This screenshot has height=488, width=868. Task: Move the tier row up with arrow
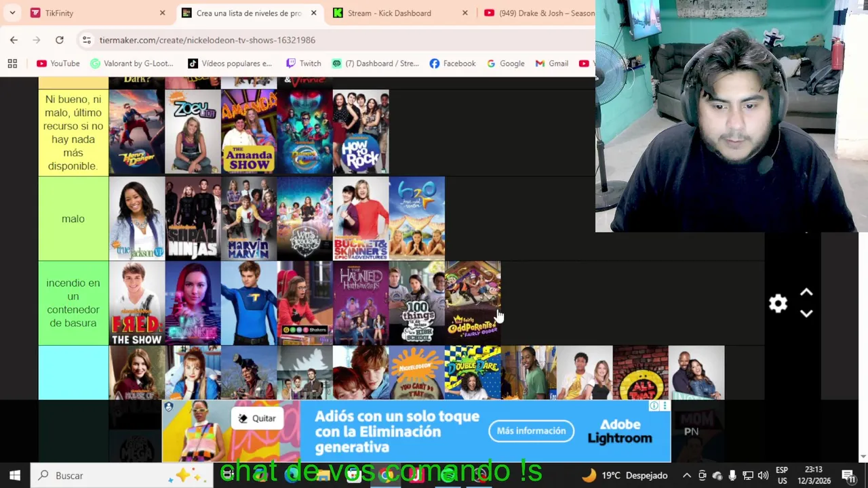coord(806,293)
